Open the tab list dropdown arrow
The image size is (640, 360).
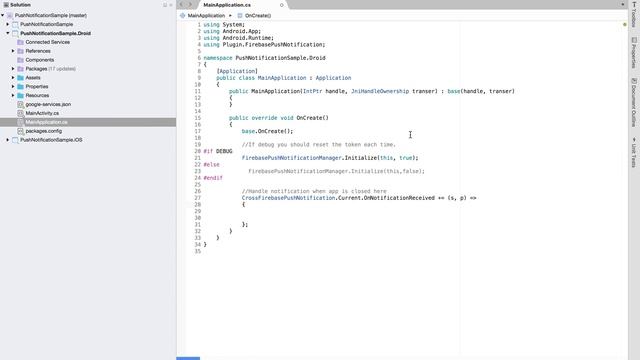pyautogui.click(x=622, y=4)
